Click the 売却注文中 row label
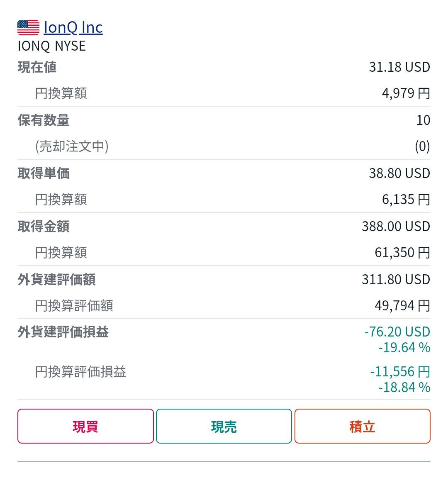The width and height of the screenshot is (448, 478). (72, 146)
